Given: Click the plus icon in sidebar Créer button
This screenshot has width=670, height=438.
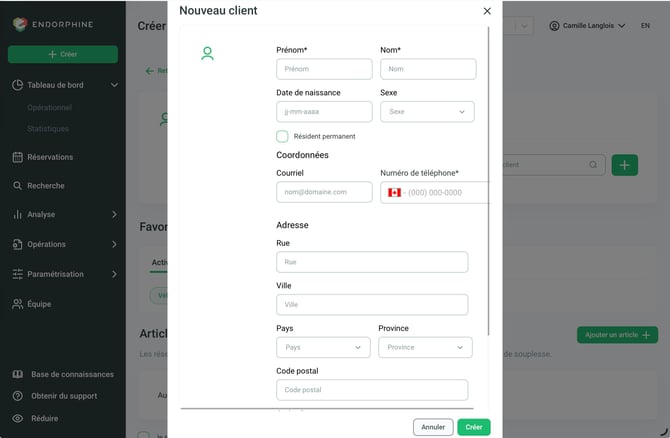Looking at the screenshot, I should [52, 54].
